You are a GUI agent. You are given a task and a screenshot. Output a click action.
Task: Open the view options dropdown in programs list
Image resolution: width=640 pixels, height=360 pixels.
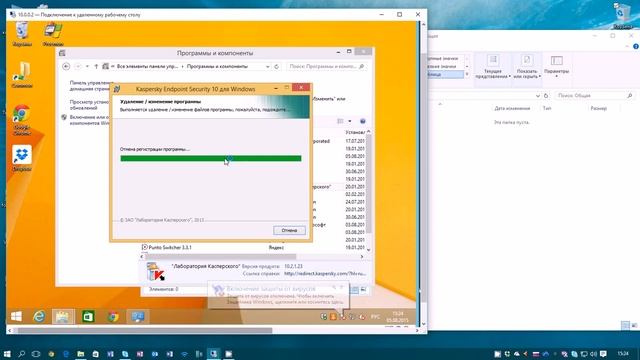coord(350,121)
